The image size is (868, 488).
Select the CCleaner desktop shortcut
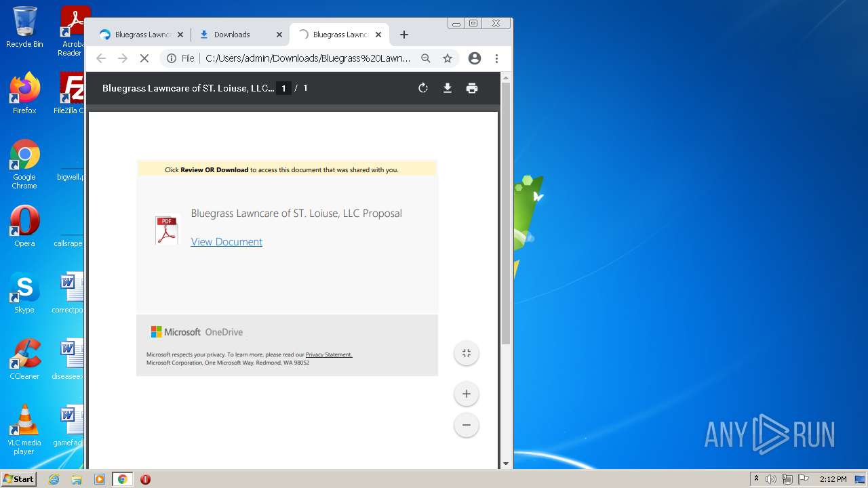pyautogui.click(x=24, y=359)
